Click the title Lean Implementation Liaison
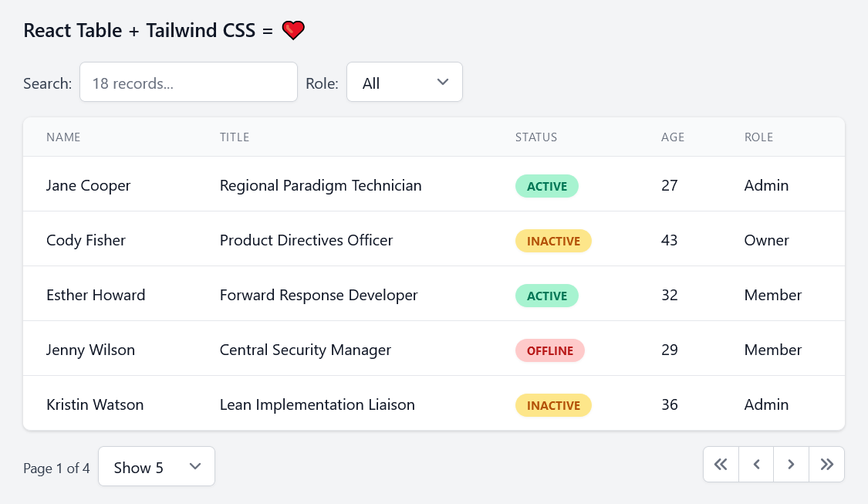This screenshot has width=868, height=504. pyautogui.click(x=317, y=405)
